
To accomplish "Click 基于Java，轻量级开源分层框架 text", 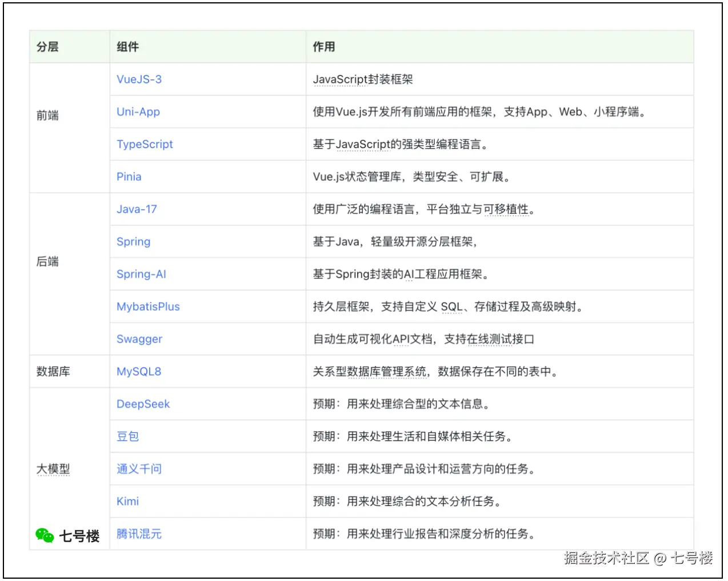I will tap(395, 242).
